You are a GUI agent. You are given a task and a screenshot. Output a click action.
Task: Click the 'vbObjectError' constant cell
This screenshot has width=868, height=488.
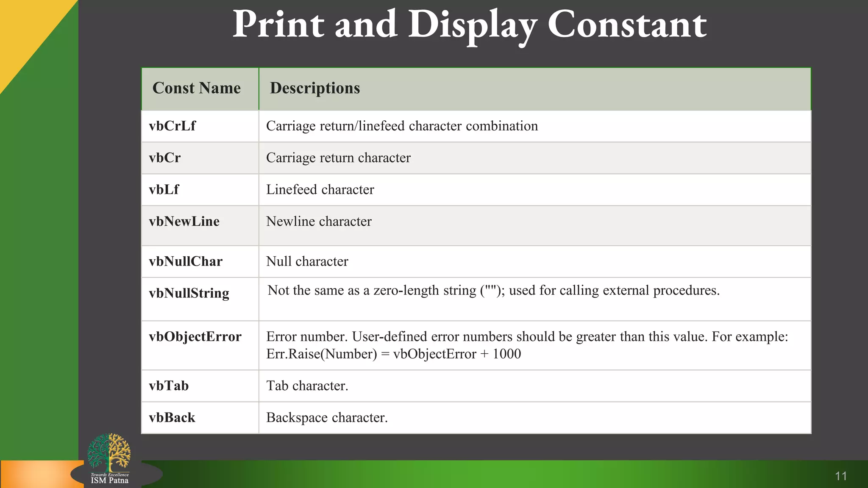coord(200,345)
